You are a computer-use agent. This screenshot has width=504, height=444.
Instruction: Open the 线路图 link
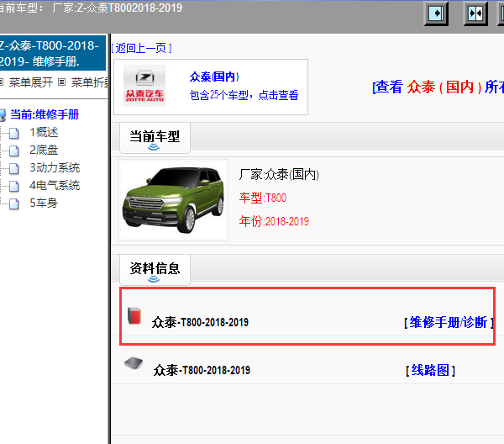tap(430, 370)
